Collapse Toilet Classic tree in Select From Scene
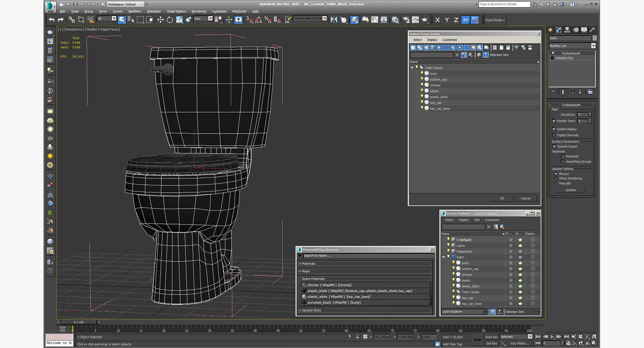644x348 pixels. pos(412,68)
